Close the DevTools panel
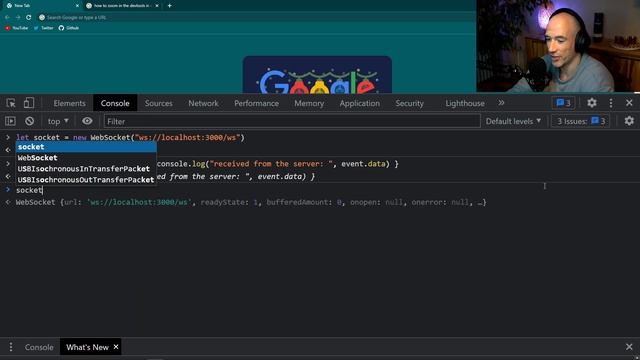The width and height of the screenshot is (640, 360). point(629,103)
